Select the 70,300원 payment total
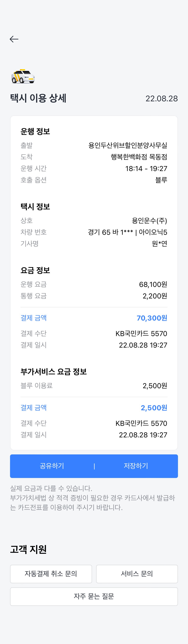Image resolution: width=188 pixels, height=644 pixels. (152, 318)
